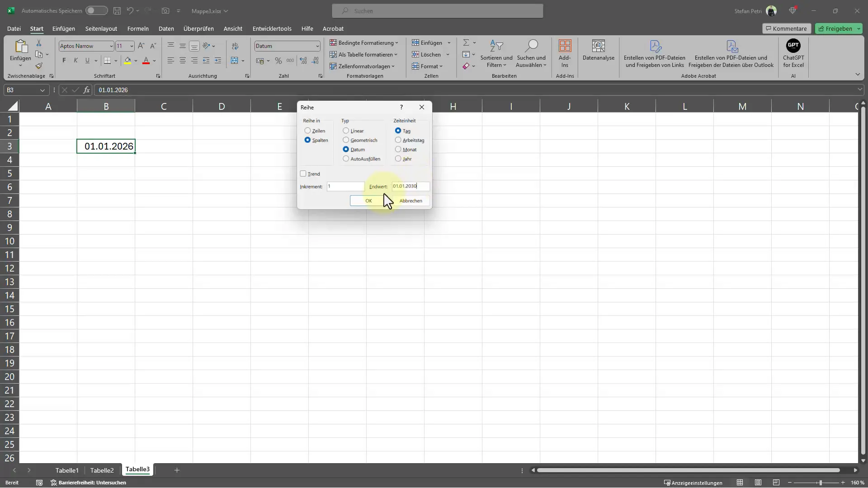
Task: Click the insert function fx icon
Action: click(x=86, y=90)
